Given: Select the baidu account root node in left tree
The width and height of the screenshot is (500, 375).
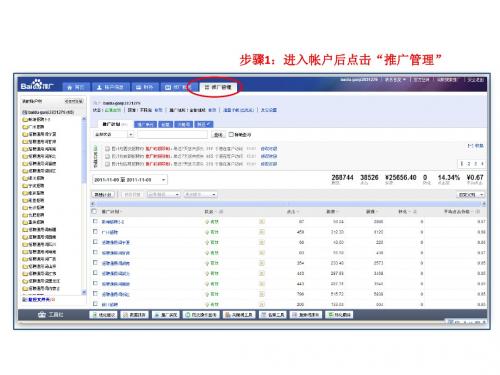Looking at the screenshot, I should [48, 112].
